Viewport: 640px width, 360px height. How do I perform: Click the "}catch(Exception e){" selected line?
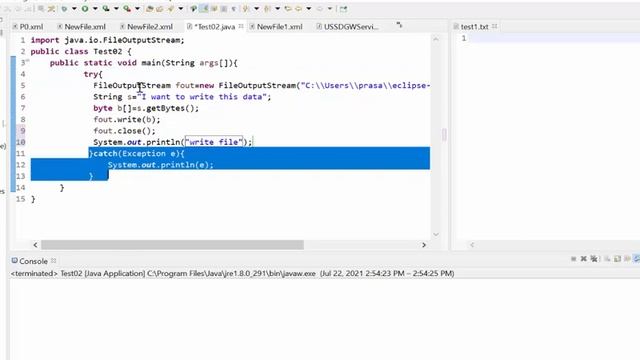(x=137, y=153)
